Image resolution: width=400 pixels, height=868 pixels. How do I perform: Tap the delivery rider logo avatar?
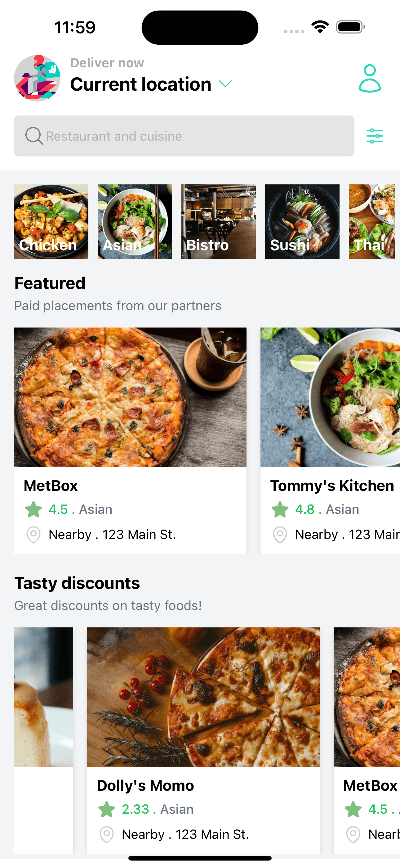click(37, 78)
